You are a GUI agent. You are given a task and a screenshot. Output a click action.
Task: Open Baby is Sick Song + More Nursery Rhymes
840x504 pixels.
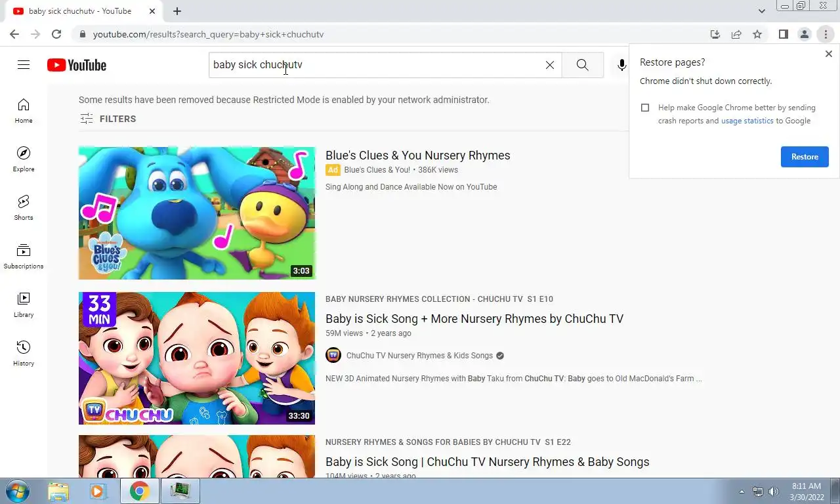(x=474, y=319)
